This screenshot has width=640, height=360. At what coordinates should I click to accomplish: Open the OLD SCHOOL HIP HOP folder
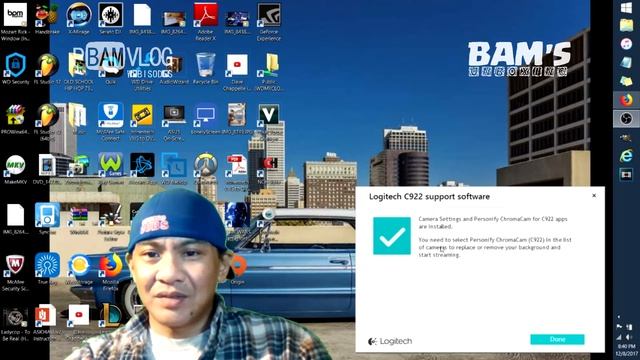(x=79, y=71)
